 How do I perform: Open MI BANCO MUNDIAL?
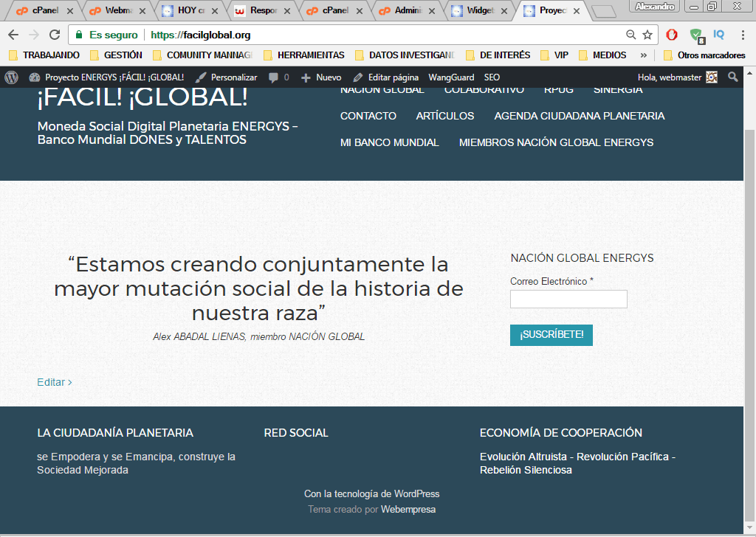(x=390, y=142)
